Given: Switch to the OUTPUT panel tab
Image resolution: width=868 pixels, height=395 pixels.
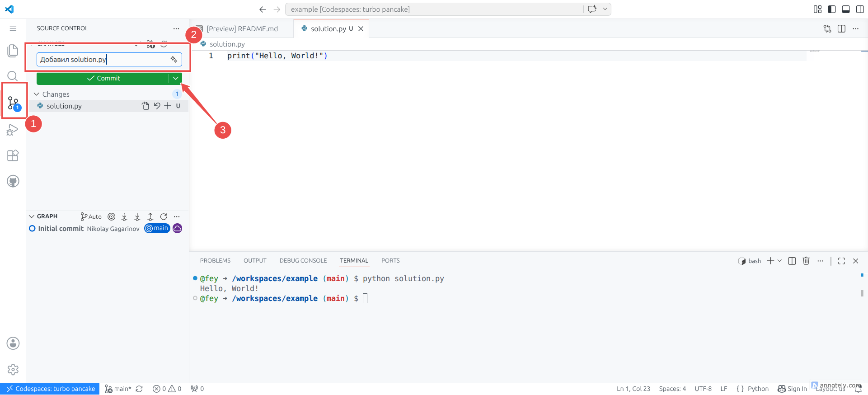Looking at the screenshot, I should pyautogui.click(x=255, y=261).
